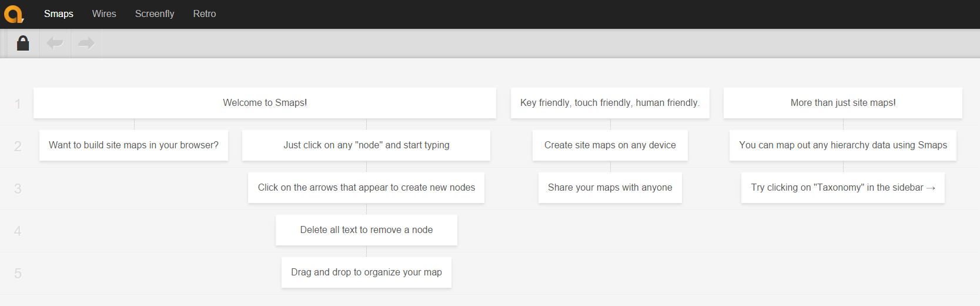
Task: Switch to the Wires tab
Action: 104,14
